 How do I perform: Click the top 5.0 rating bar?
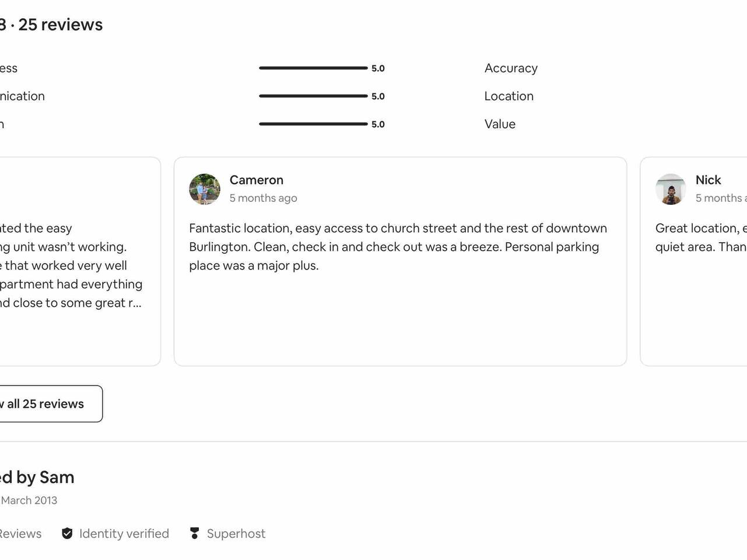click(x=313, y=68)
